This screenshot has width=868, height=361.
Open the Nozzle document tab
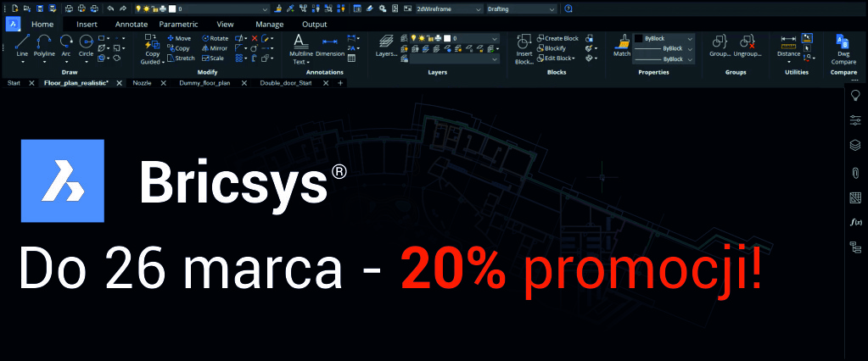point(143,83)
